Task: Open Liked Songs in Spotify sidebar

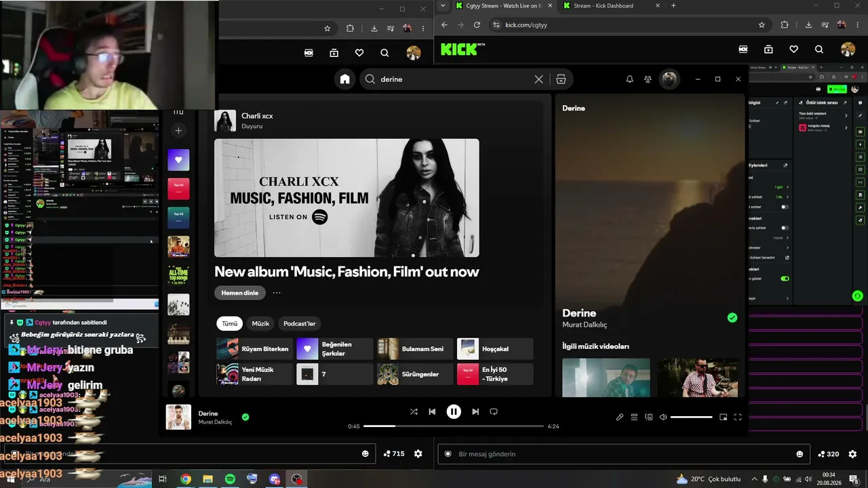Action: tap(178, 160)
